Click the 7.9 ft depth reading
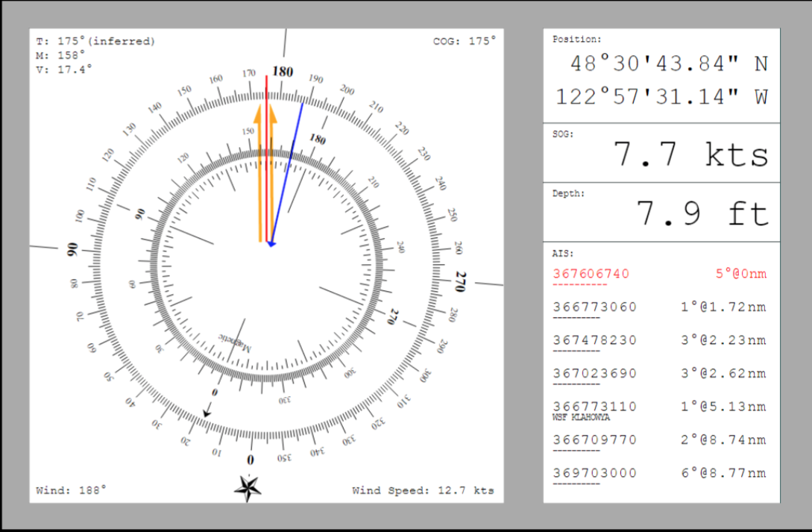 pyautogui.click(x=702, y=215)
